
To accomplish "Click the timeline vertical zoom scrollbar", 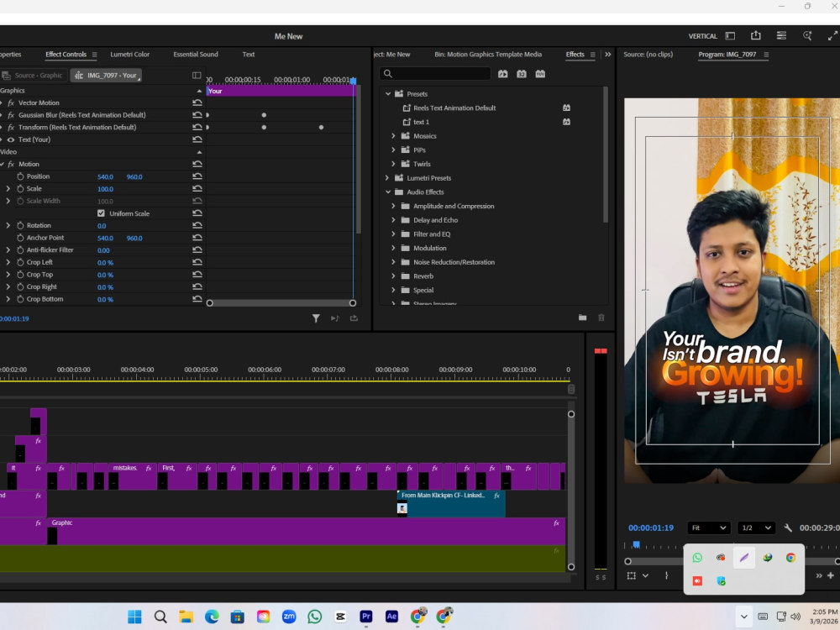I will [571, 491].
